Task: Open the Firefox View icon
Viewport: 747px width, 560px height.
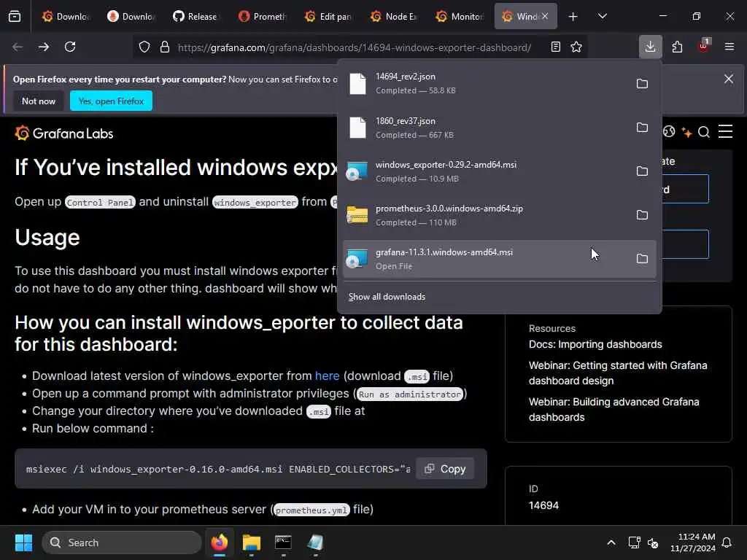Action: click(15, 16)
